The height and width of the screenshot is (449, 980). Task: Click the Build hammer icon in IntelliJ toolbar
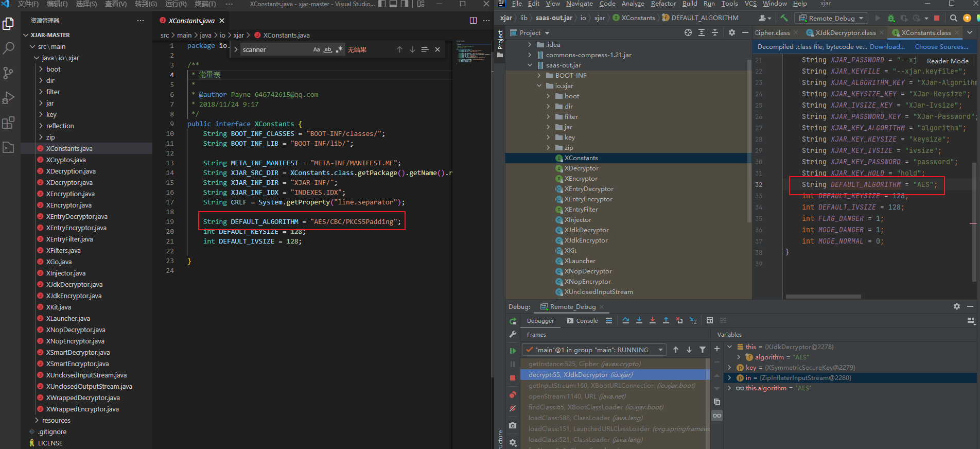click(x=784, y=18)
